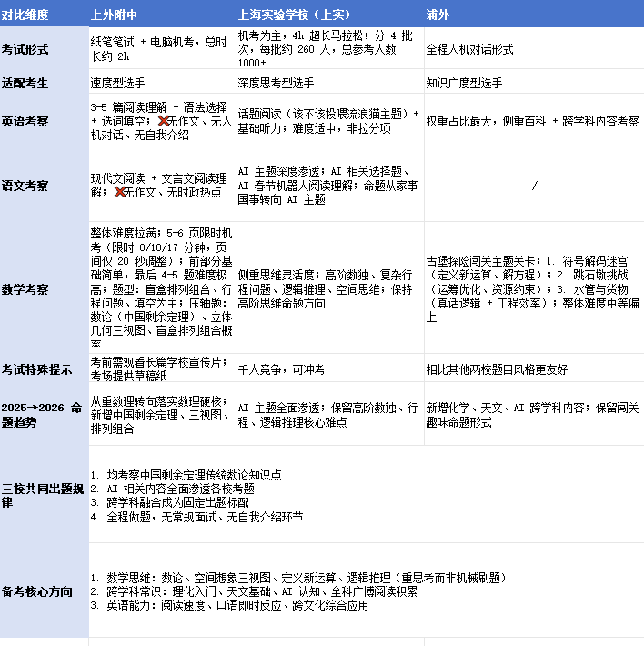Image resolution: width=644 pixels, height=646 pixels.
Task: Click line 均考察中国剩余定理传统数论知识点
Action: (x=186, y=475)
